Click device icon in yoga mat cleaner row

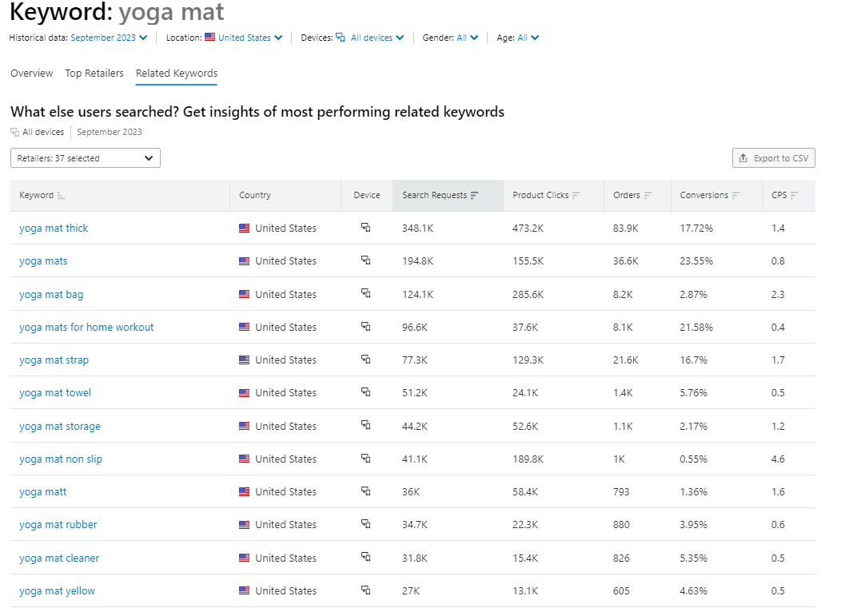[x=366, y=558]
